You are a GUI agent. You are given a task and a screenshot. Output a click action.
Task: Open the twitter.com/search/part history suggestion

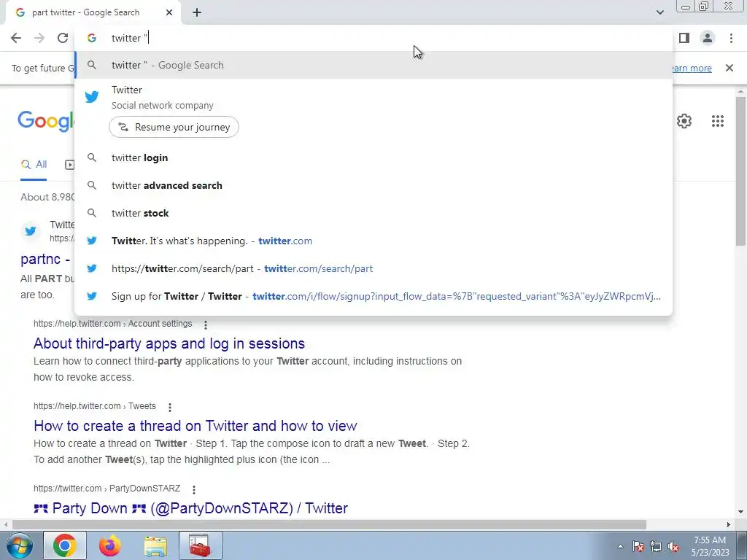pyautogui.click(x=373, y=268)
